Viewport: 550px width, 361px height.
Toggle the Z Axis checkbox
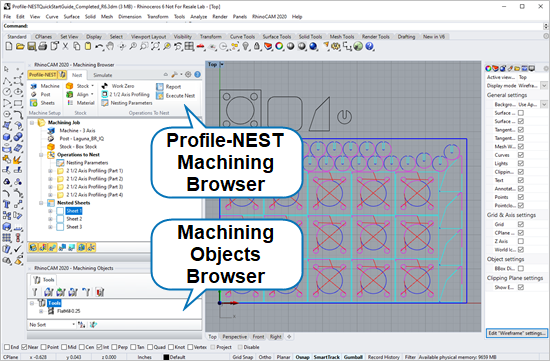[x=521, y=241]
